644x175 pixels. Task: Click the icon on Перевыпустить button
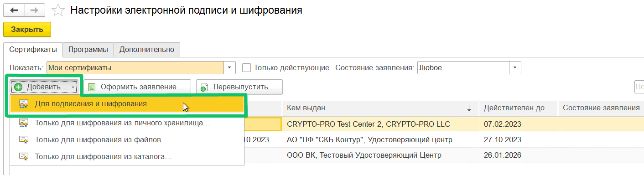(x=204, y=87)
